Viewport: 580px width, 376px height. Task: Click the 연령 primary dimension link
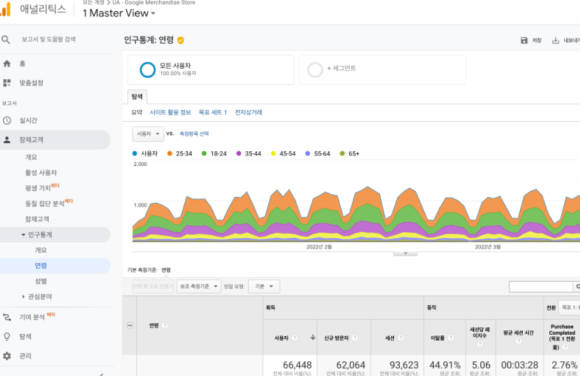pyautogui.click(x=166, y=270)
